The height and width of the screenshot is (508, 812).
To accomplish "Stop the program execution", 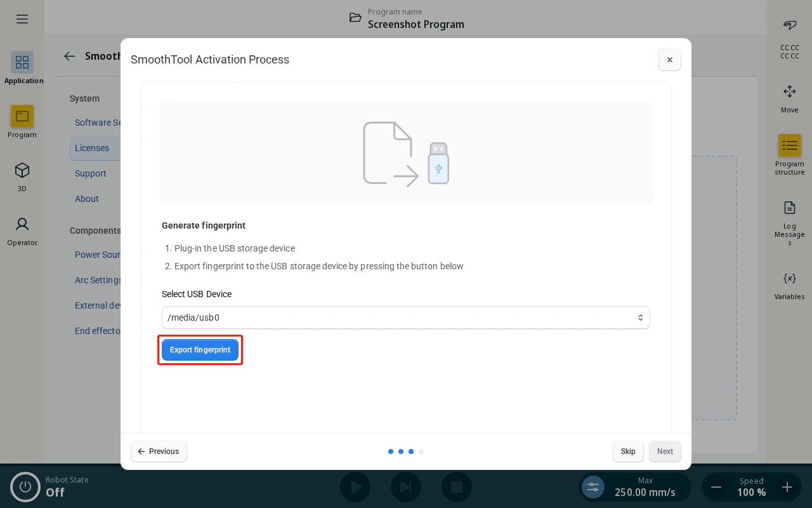I will (x=457, y=487).
